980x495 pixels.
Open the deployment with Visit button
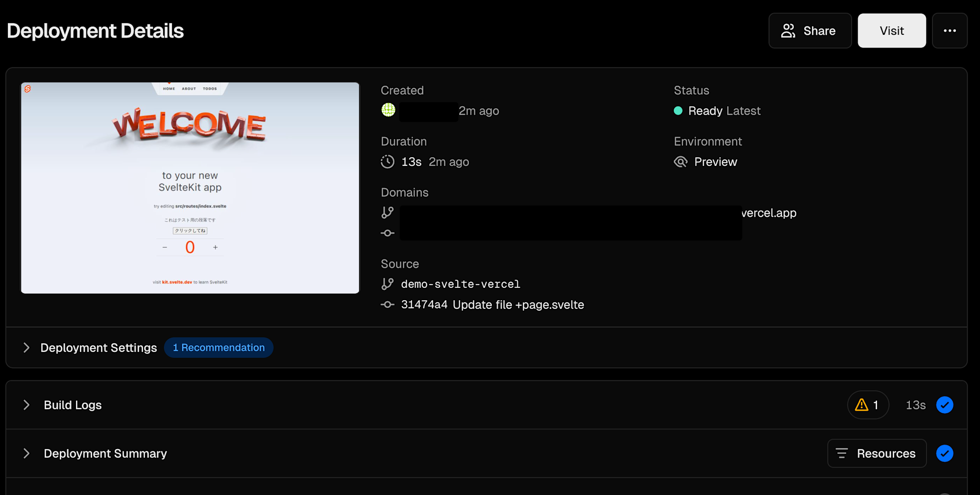pos(892,31)
